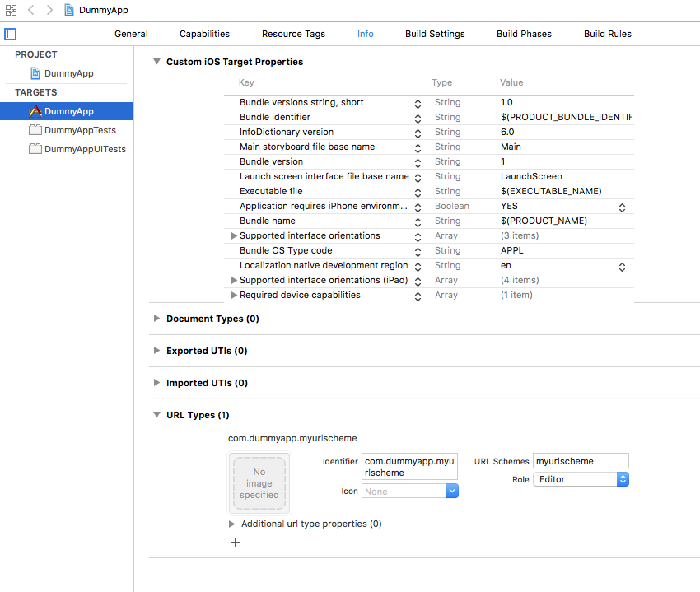Expand Required device capabilities array
This screenshot has height=592, width=700.
pyautogui.click(x=234, y=295)
